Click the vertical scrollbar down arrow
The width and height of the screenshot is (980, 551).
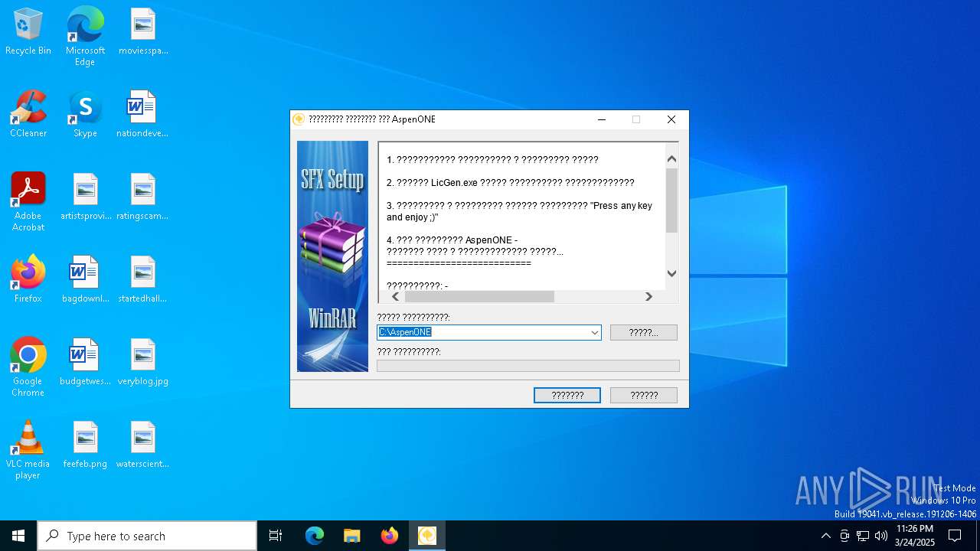point(671,273)
